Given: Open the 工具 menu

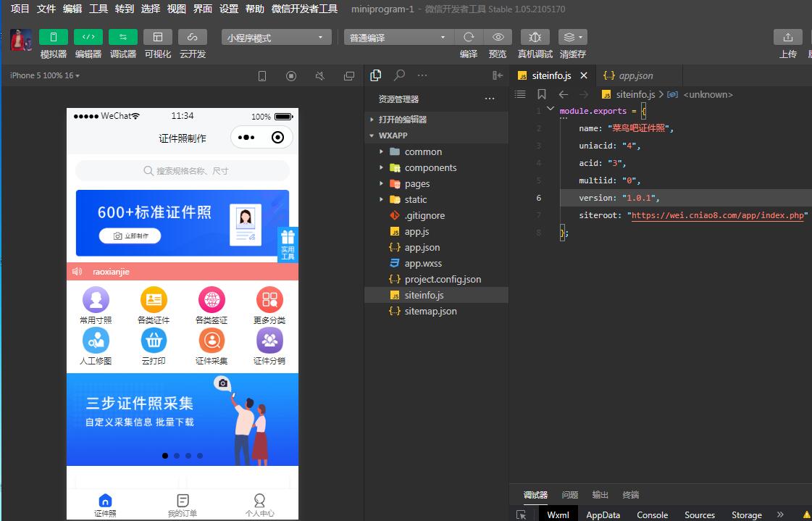Looking at the screenshot, I should pyautogui.click(x=98, y=9).
